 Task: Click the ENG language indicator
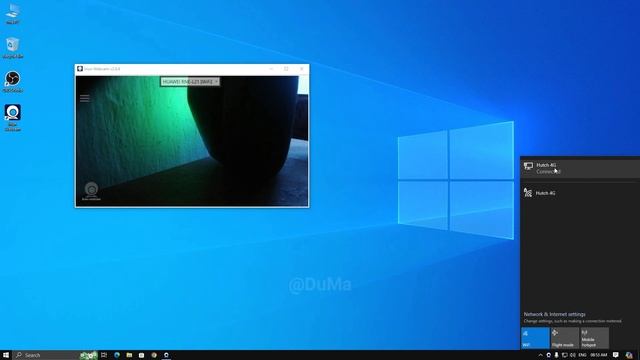click(582, 356)
